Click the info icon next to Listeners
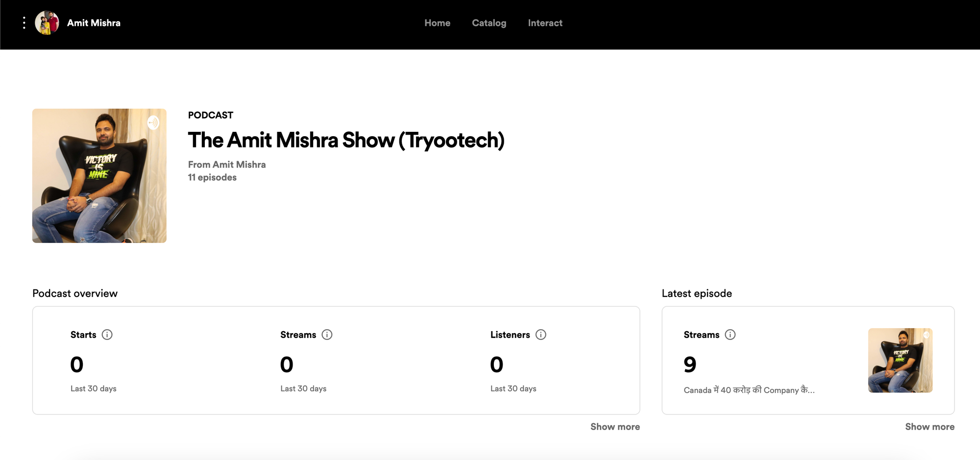 540,335
